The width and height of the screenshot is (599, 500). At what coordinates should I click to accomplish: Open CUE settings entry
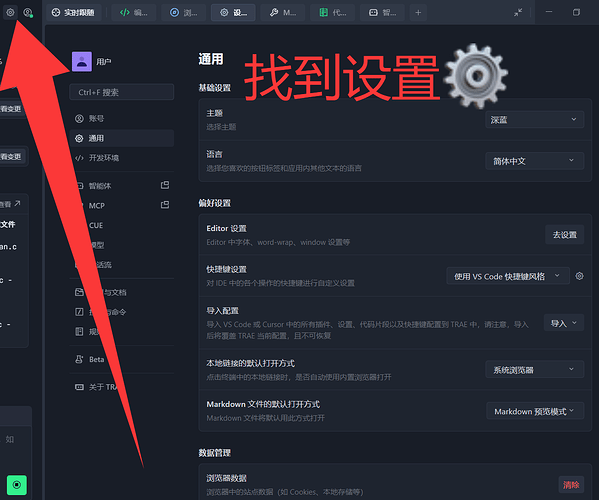(x=96, y=225)
